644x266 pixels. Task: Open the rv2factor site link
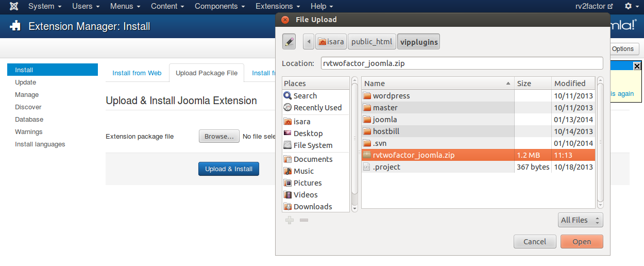pyautogui.click(x=594, y=6)
